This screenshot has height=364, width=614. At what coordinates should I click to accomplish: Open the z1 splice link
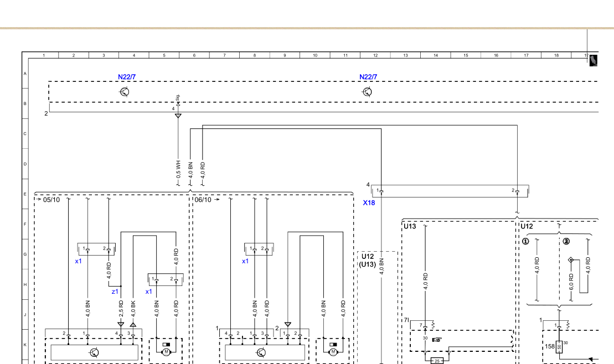(x=115, y=292)
